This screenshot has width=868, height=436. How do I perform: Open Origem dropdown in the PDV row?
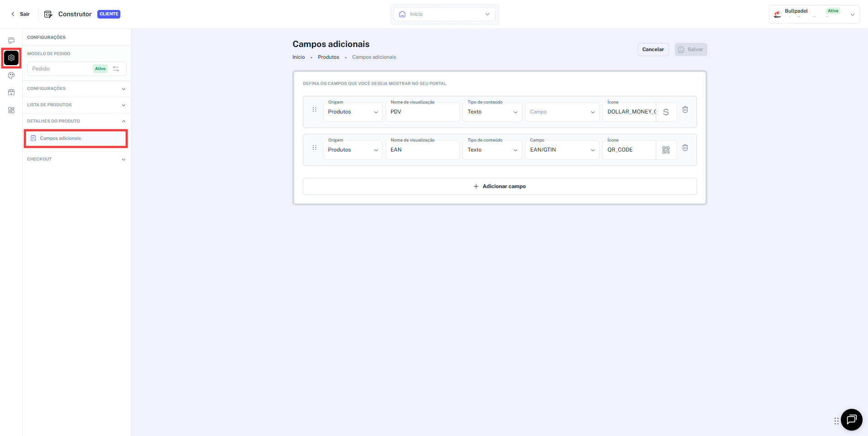tap(353, 112)
